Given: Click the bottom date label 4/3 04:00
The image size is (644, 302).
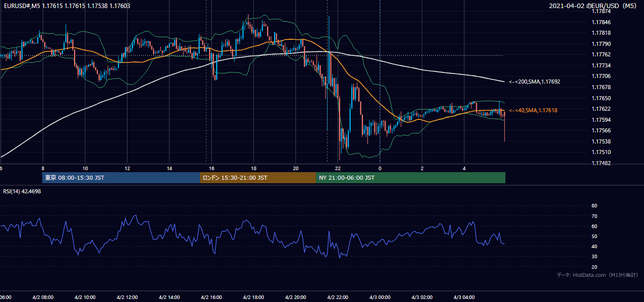Looking at the screenshot, I should 464,297.
